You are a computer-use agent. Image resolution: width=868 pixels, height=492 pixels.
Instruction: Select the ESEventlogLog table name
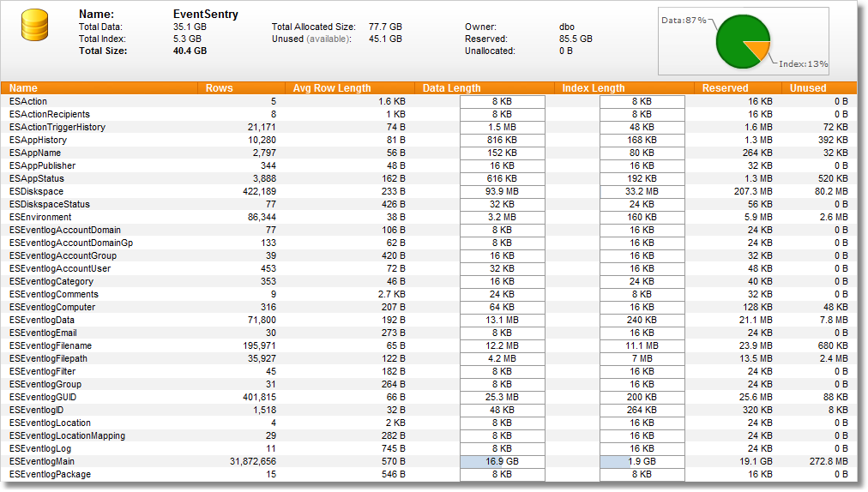coord(39,449)
